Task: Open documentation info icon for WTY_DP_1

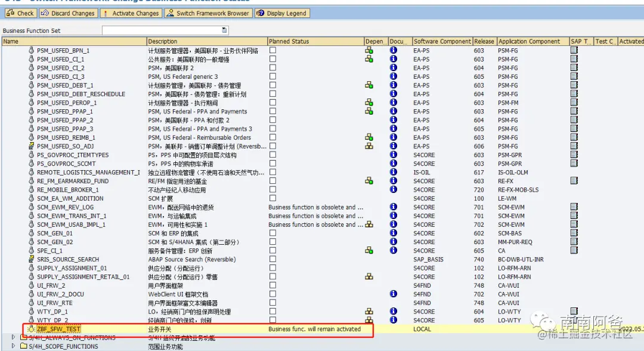Action: tap(394, 312)
